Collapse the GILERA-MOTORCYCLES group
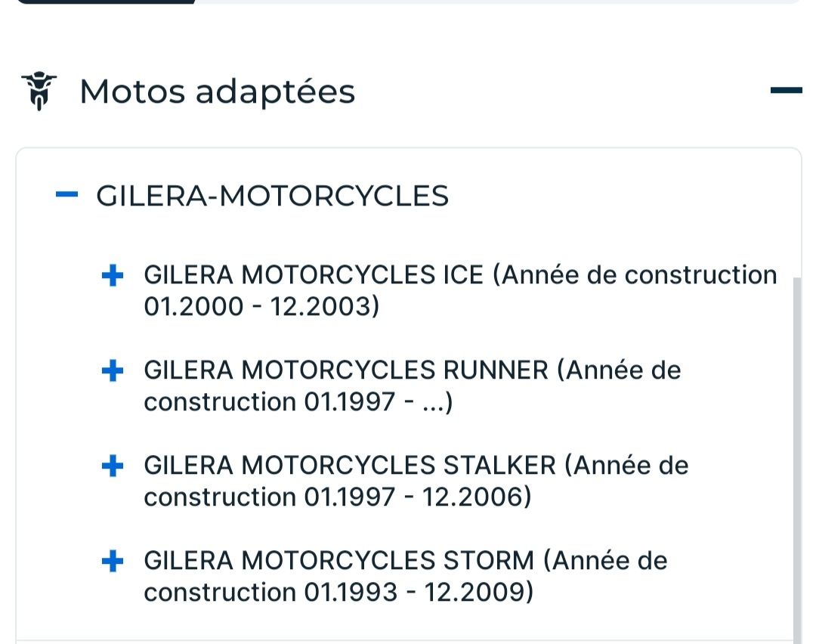 (67, 195)
